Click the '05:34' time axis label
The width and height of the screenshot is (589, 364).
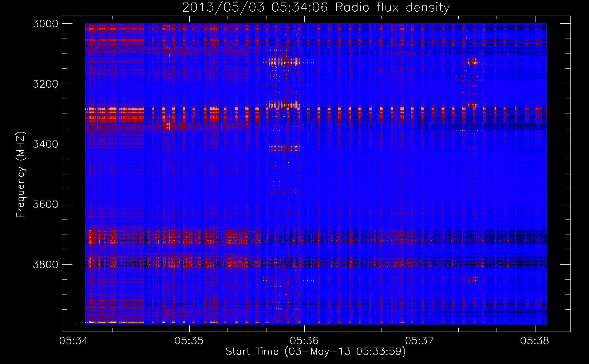[x=74, y=341]
